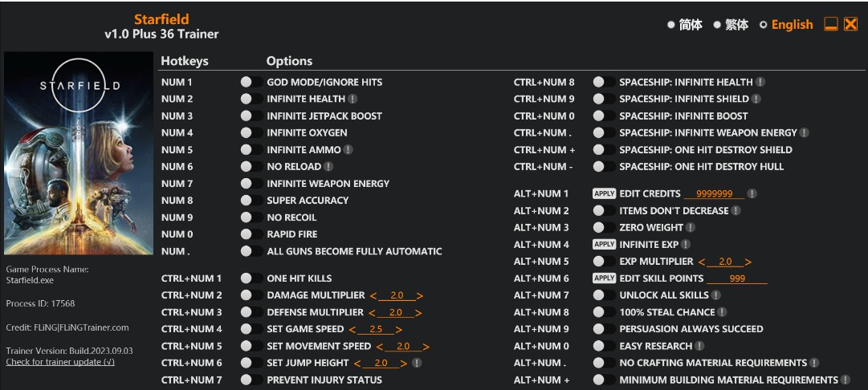Click info icon beside 100% Steal Chance
The image size is (868, 390).
click(722, 312)
